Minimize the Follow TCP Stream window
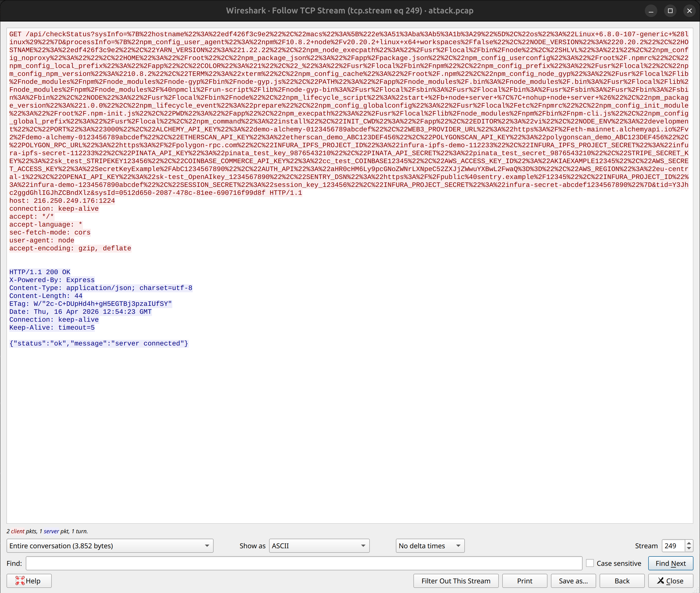 pyautogui.click(x=651, y=10)
